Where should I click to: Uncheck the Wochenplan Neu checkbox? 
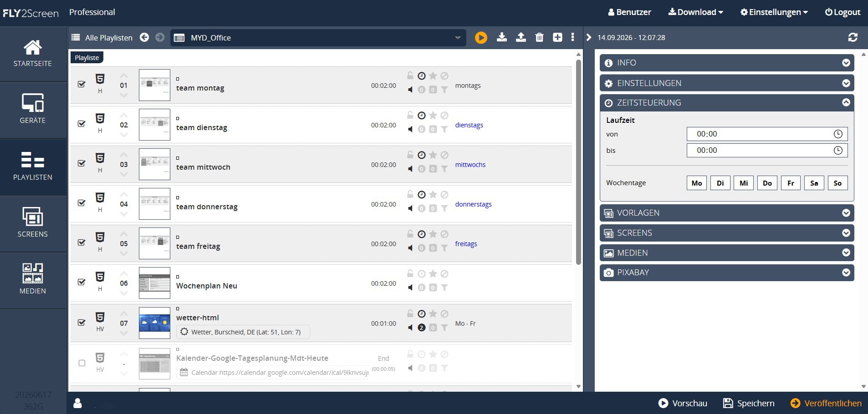(82, 282)
